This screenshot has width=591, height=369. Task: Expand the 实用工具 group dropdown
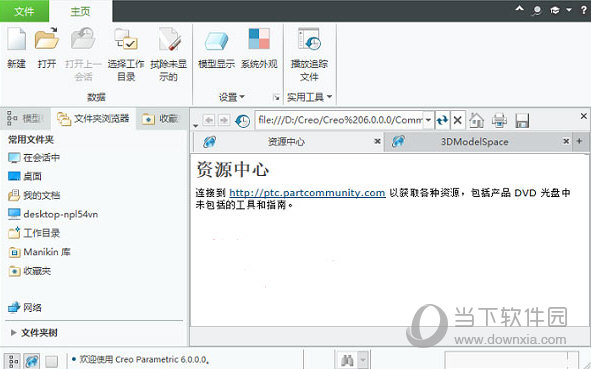pyautogui.click(x=329, y=97)
